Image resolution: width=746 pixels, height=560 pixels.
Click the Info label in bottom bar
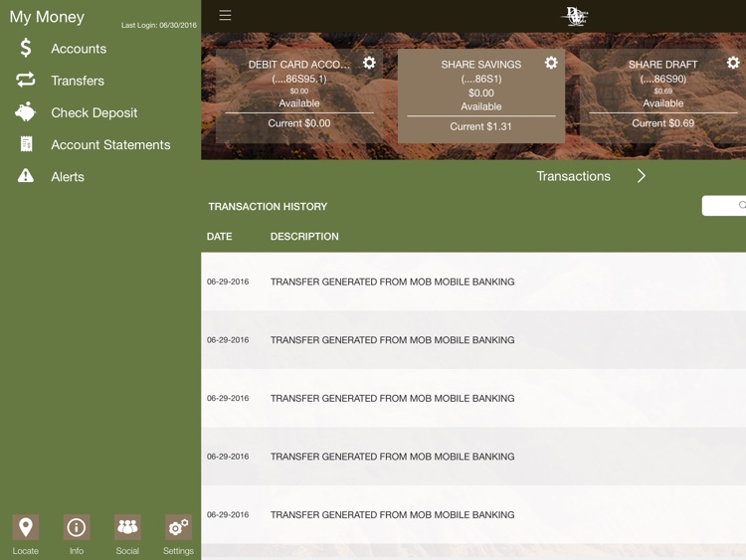77,550
